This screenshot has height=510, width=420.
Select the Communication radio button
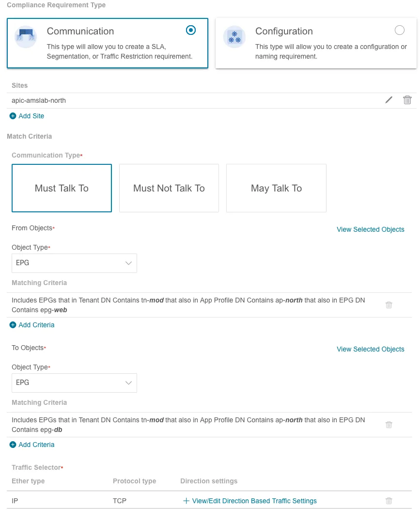pyautogui.click(x=191, y=31)
